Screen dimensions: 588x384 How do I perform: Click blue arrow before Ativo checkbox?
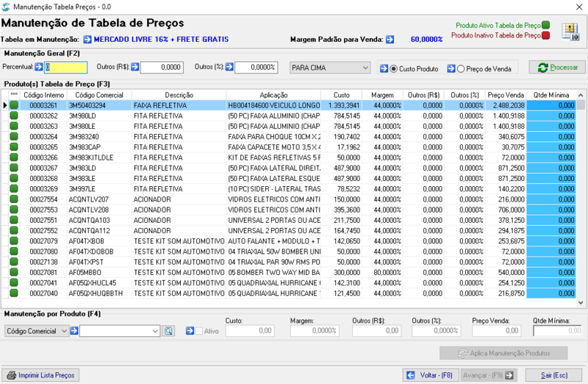click(190, 331)
